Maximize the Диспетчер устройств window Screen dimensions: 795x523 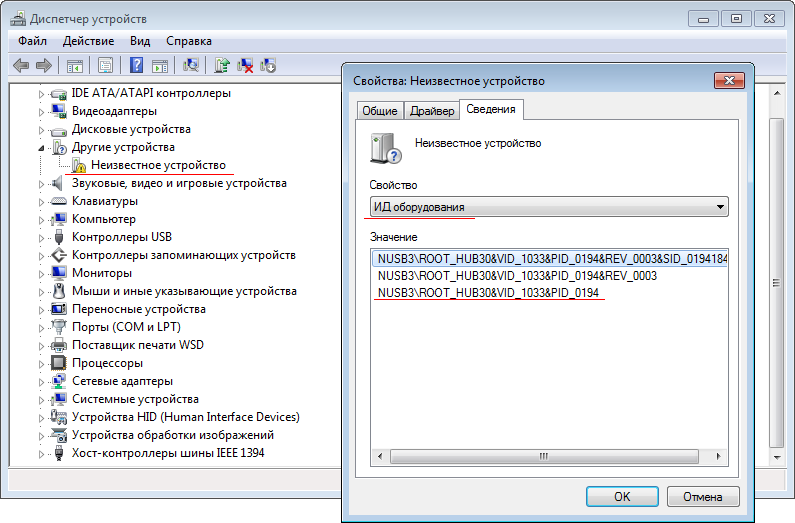pyautogui.click(x=736, y=19)
